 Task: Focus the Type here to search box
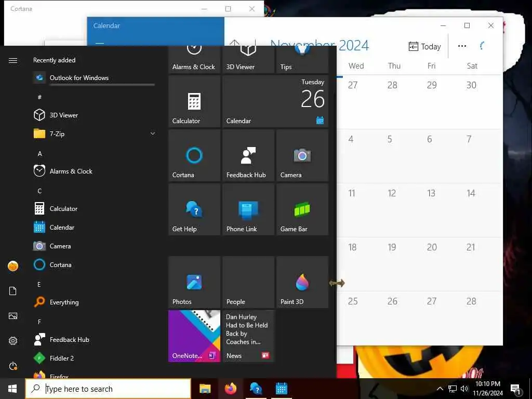[108, 389]
